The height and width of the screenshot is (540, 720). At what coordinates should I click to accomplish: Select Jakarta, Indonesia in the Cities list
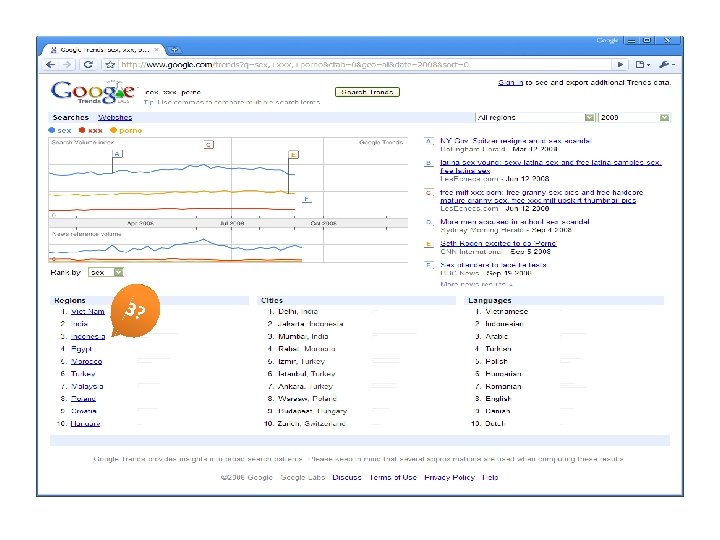(310, 324)
